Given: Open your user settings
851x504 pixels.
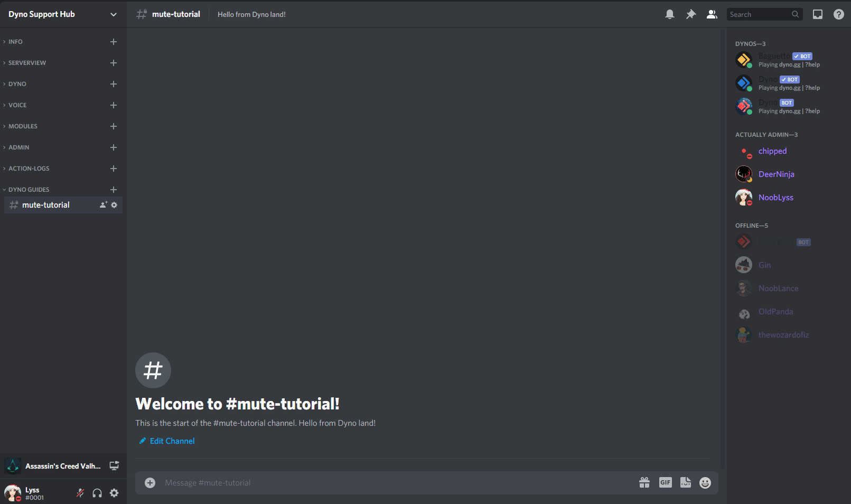Looking at the screenshot, I should [114, 492].
